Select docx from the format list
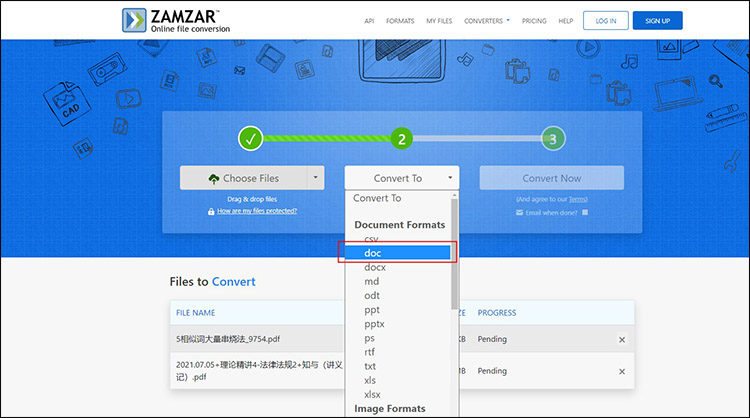 click(x=375, y=267)
